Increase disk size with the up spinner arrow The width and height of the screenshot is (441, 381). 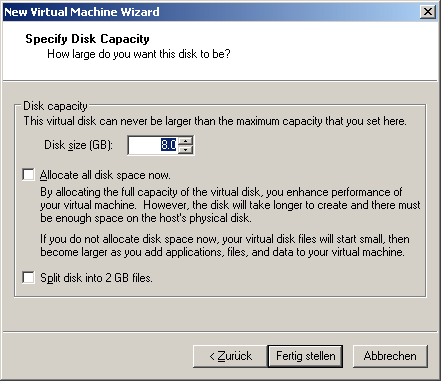coord(185,141)
